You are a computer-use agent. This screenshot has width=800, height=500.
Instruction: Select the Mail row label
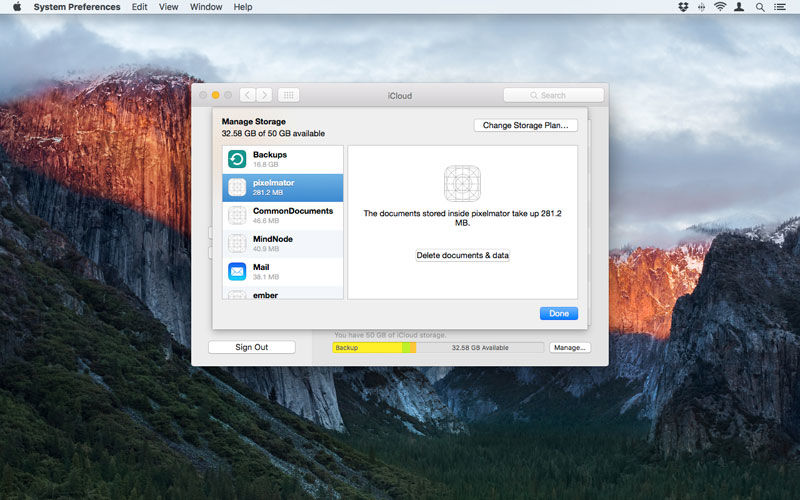pyautogui.click(x=261, y=267)
